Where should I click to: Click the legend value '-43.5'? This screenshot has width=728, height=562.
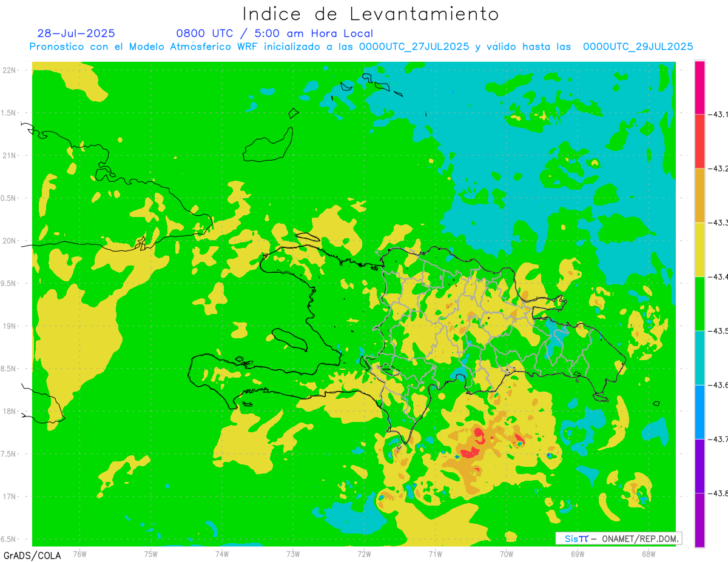[718, 330]
